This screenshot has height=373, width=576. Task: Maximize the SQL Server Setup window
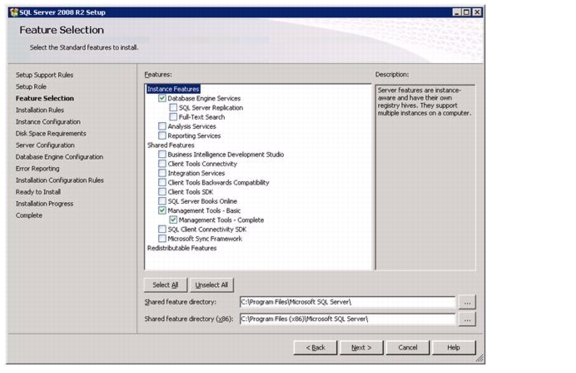466,12
